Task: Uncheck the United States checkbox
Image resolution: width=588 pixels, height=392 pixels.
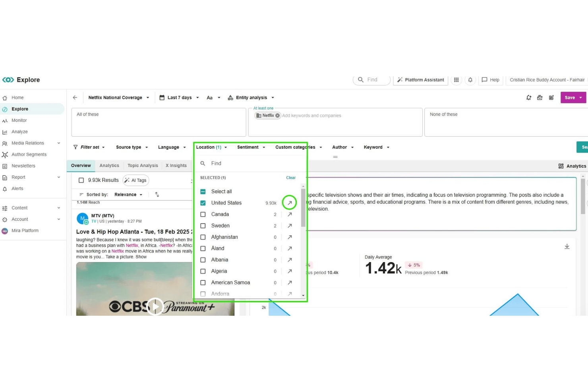Action: tap(203, 203)
